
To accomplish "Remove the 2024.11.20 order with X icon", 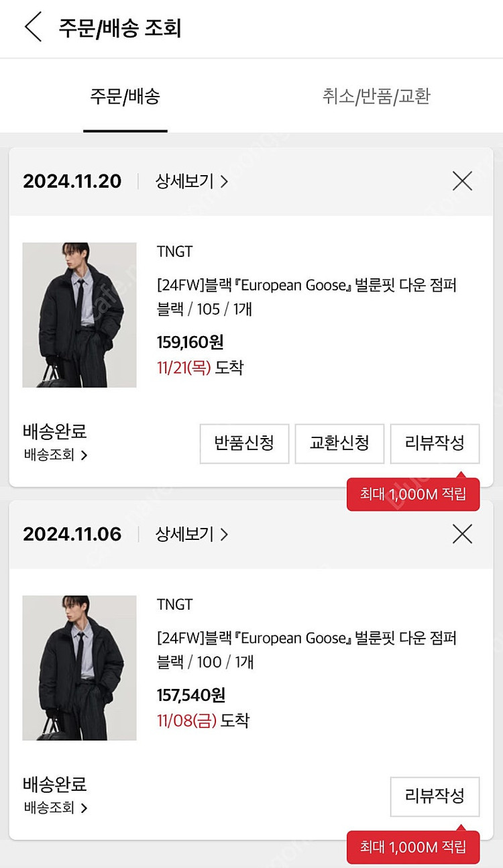I will click(462, 181).
